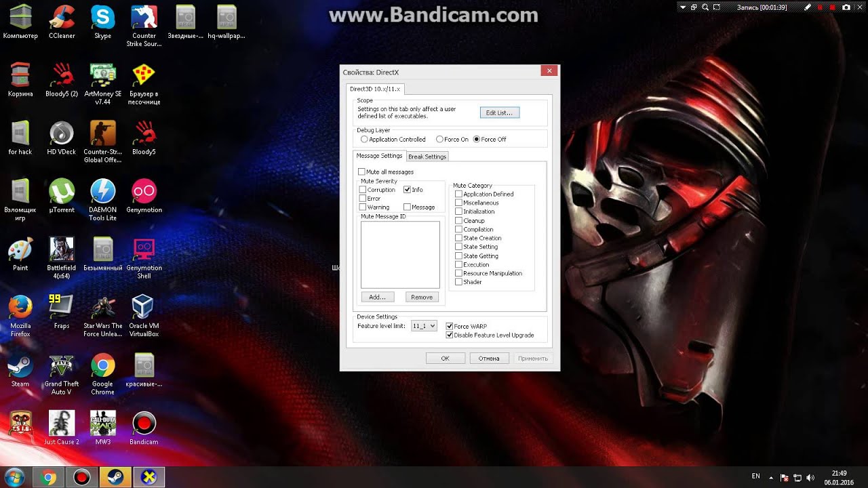The width and height of the screenshot is (868, 488).
Task: Select the µTorrent desktop icon
Action: 62,197
